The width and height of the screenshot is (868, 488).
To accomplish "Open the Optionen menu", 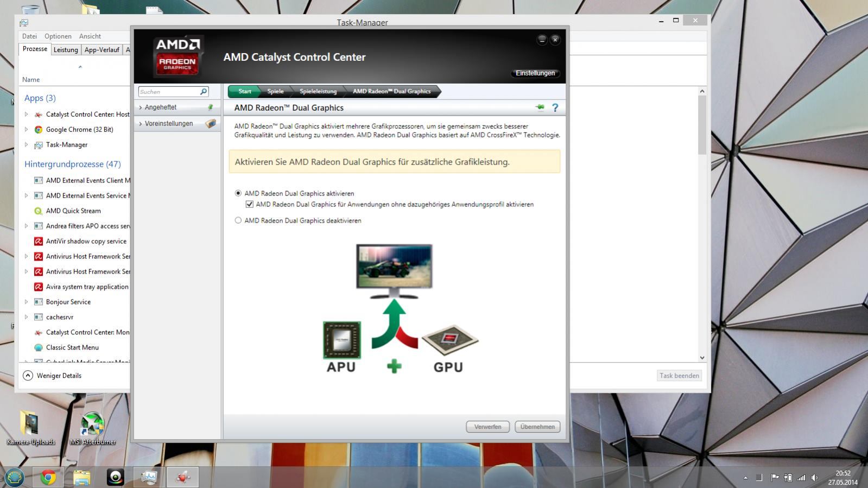I will pyautogui.click(x=58, y=36).
